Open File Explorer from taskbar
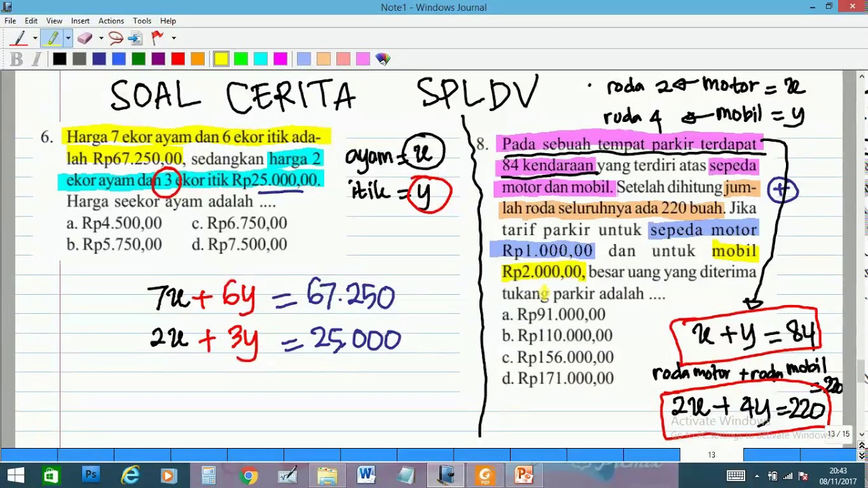The height and width of the screenshot is (488, 868). 327,475
